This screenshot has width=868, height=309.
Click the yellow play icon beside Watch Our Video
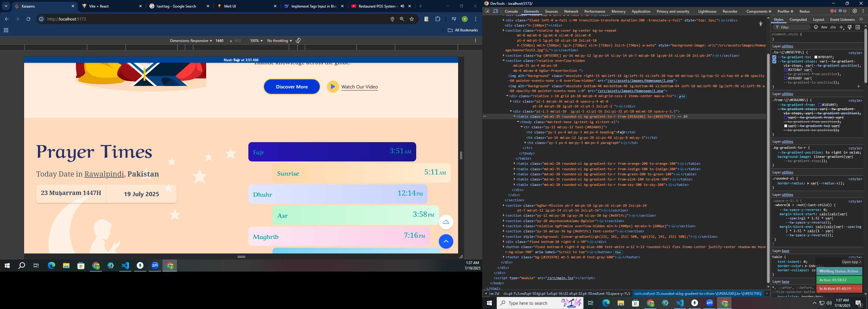coord(332,87)
